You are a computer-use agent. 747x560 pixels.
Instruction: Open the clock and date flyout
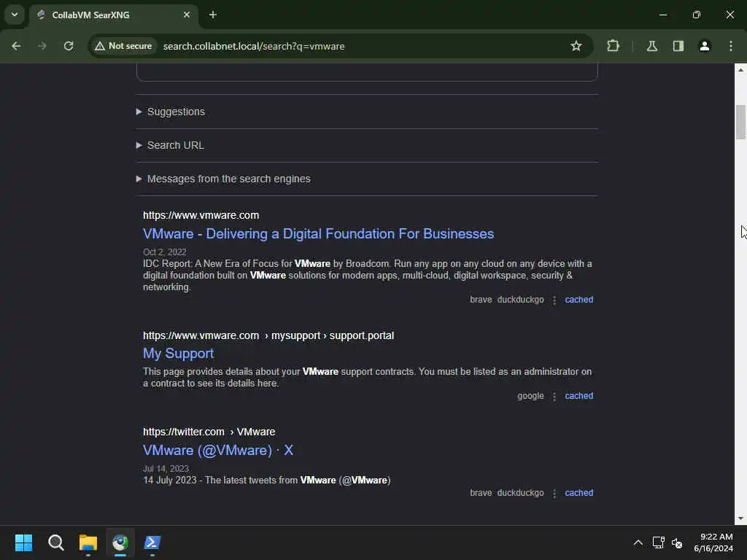(x=713, y=542)
